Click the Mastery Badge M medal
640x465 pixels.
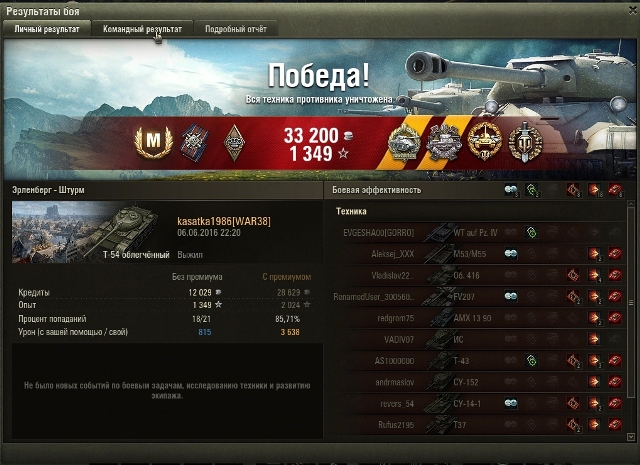pos(153,142)
